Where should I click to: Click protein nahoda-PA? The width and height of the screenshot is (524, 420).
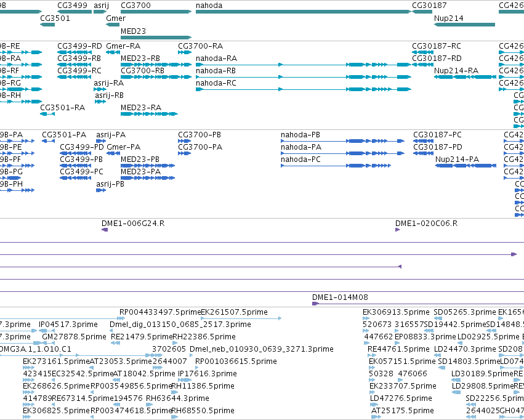[342, 153]
